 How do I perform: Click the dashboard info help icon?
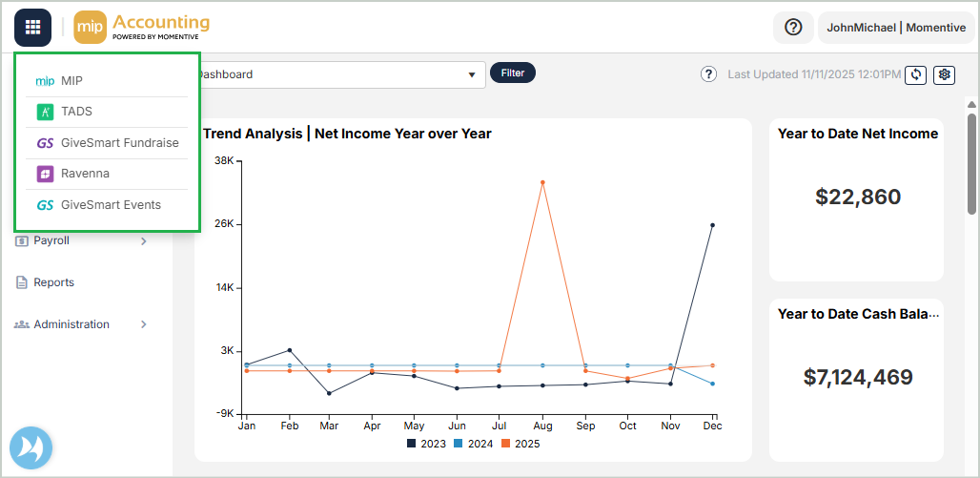708,74
